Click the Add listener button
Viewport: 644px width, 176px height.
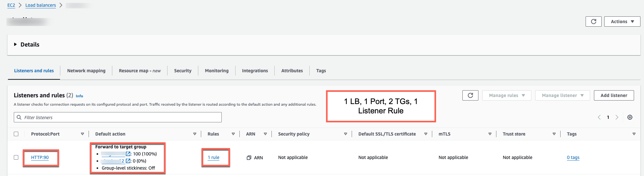[614, 95]
